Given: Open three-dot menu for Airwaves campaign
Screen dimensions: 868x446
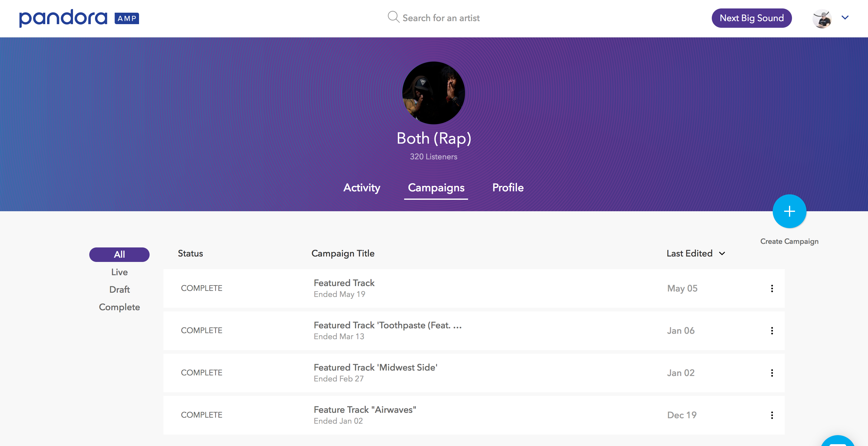Looking at the screenshot, I should [771, 415].
